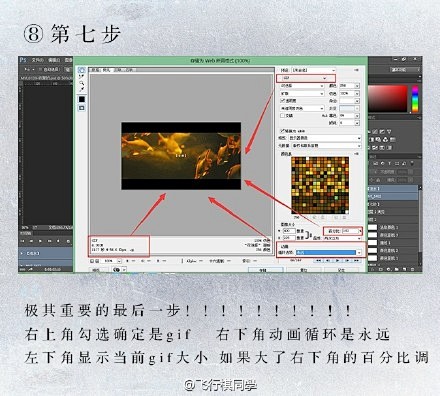Open the preview zoom level dropdown
This screenshot has width=440, height=396.
tap(111, 261)
